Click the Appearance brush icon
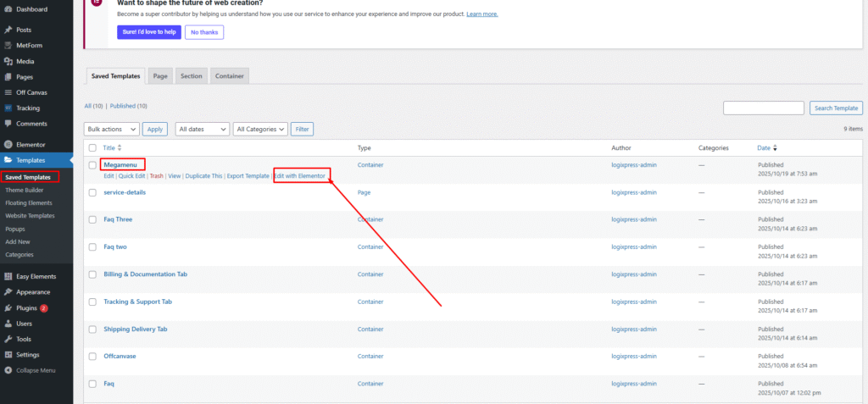Image resolution: width=868 pixels, height=404 pixels. click(8, 292)
